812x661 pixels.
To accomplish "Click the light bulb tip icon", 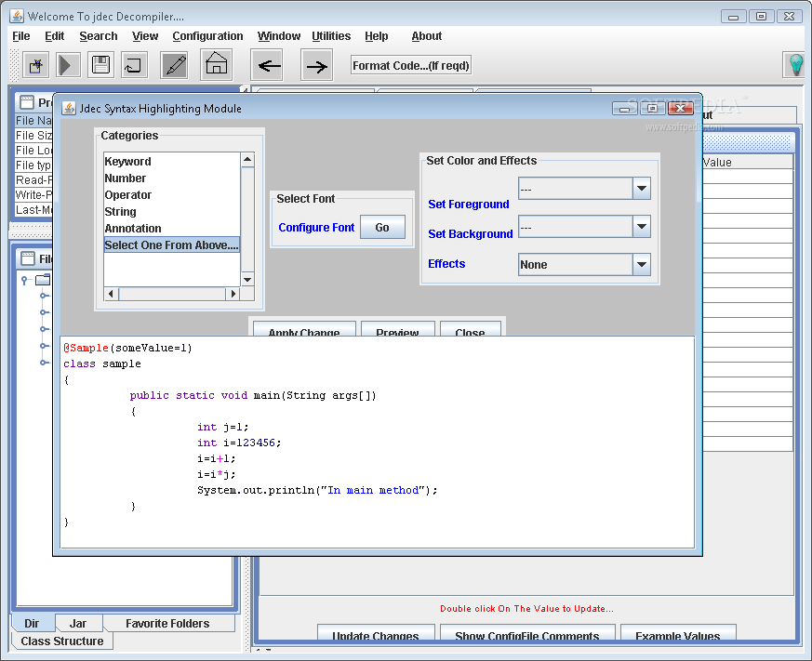I will pos(796,65).
